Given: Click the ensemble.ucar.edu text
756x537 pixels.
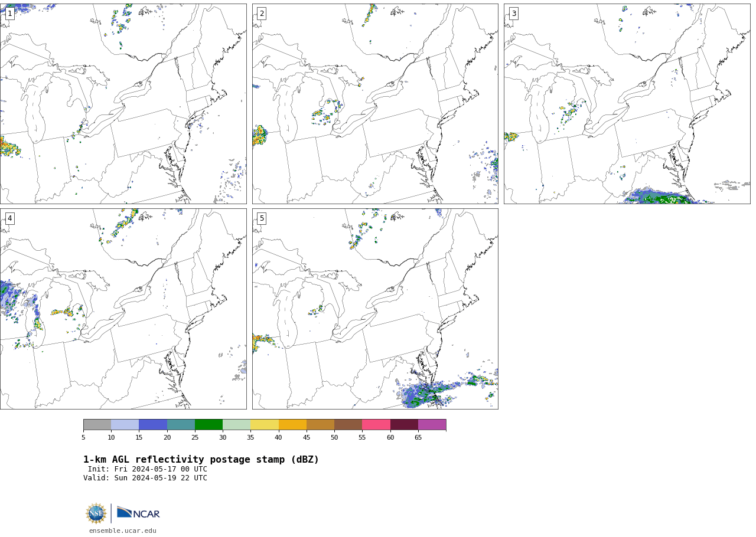Looking at the screenshot, I should (x=123, y=531).
